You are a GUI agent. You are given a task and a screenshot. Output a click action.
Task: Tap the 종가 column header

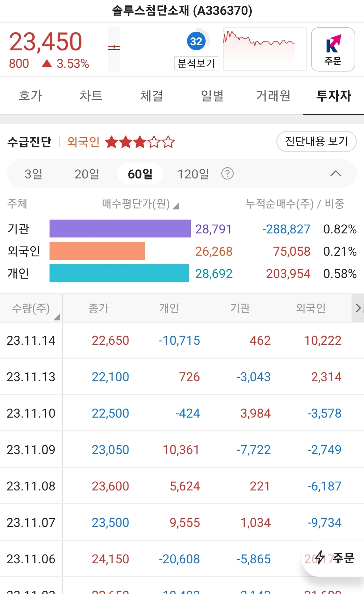tap(98, 308)
